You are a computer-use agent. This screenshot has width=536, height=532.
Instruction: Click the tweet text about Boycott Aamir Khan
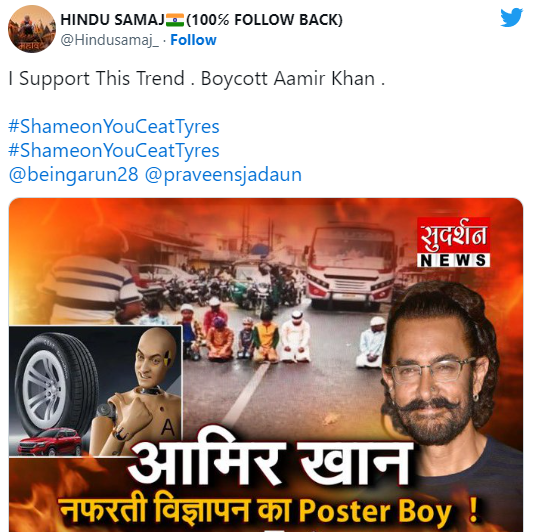[x=197, y=79]
